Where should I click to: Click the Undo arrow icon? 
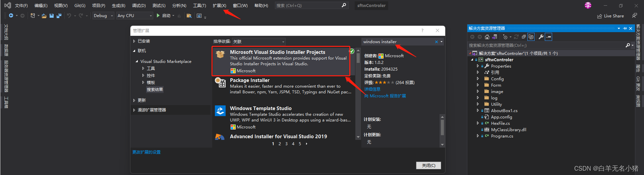69,16
